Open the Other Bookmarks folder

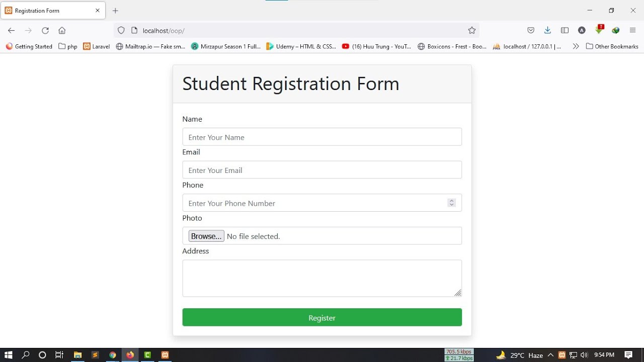pos(612,46)
